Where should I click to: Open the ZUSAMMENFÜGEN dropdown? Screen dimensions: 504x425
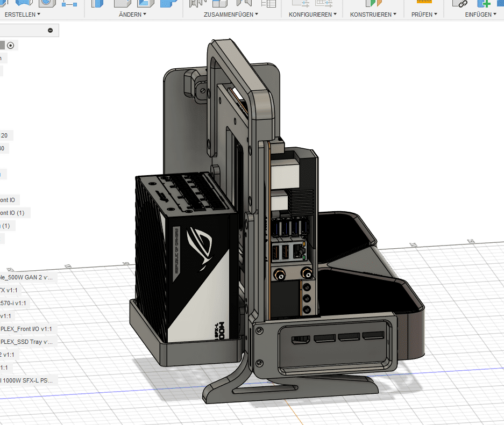(231, 15)
